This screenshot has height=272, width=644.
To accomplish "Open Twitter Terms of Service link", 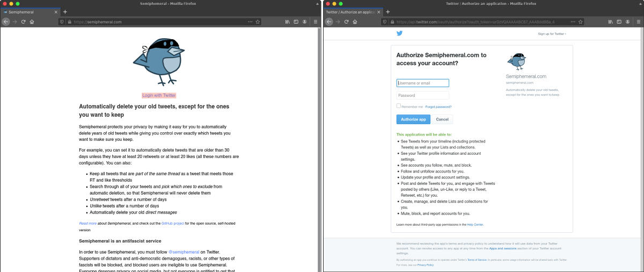I will point(476,260).
